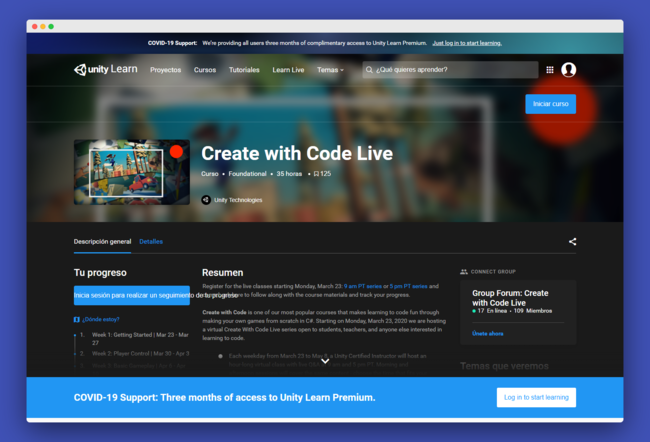The height and width of the screenshot is (442, 650).
Task: Open Group Forum: Create with Code Live
Action: [510, 298]
